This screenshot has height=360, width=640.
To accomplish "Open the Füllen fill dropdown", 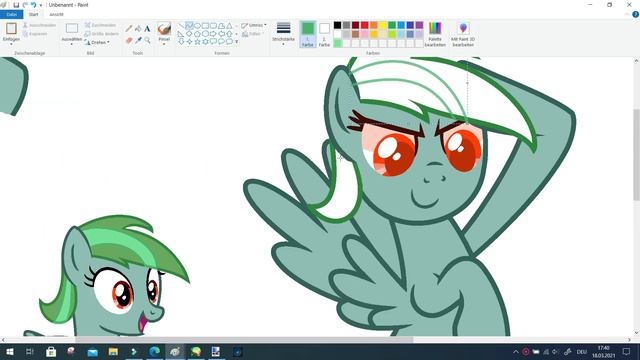I will tap(253, 34).
